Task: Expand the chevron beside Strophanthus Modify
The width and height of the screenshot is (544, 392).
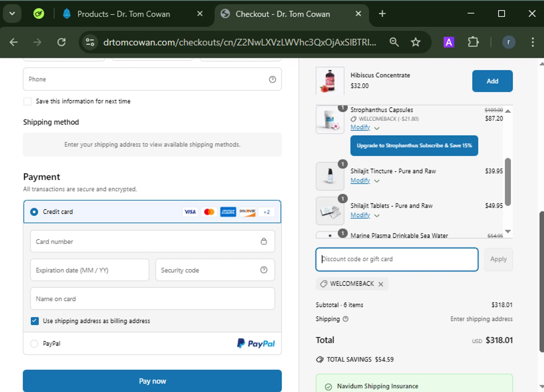Action: (377, 128)
